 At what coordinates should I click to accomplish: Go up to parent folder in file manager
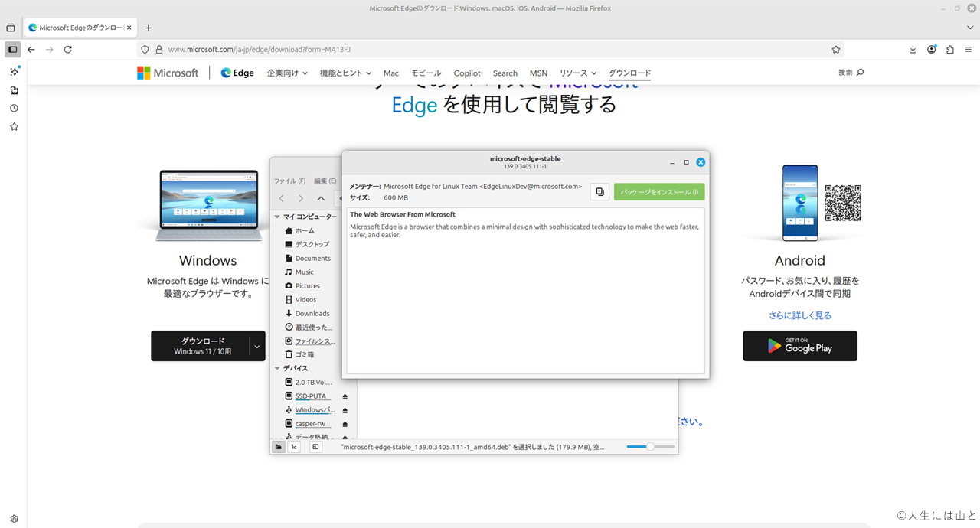[321, 199]
